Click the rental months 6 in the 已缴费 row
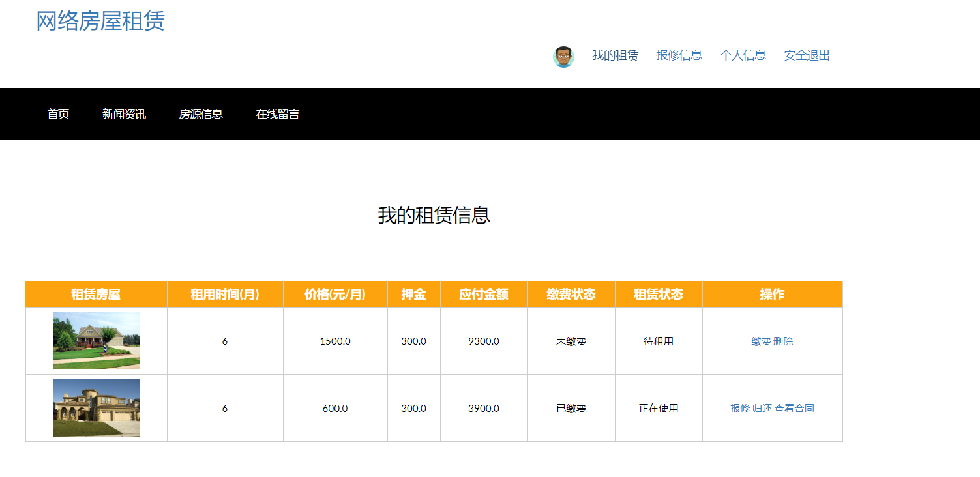 [225, 409]
